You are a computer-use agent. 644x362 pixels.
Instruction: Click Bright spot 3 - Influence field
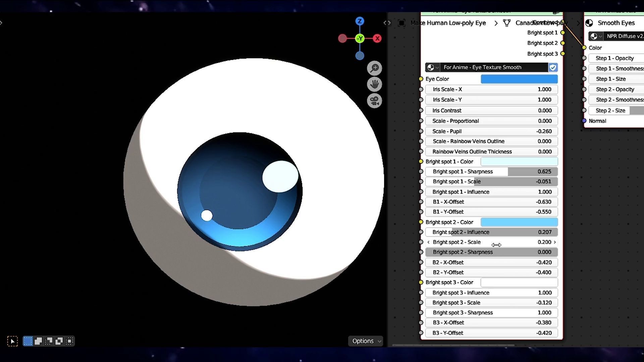pos(492,293)
